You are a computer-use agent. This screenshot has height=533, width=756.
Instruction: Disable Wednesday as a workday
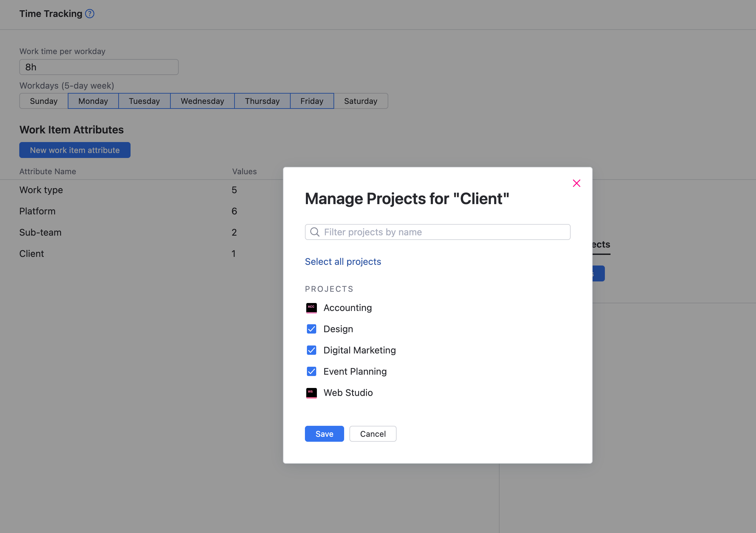(202, 101)
